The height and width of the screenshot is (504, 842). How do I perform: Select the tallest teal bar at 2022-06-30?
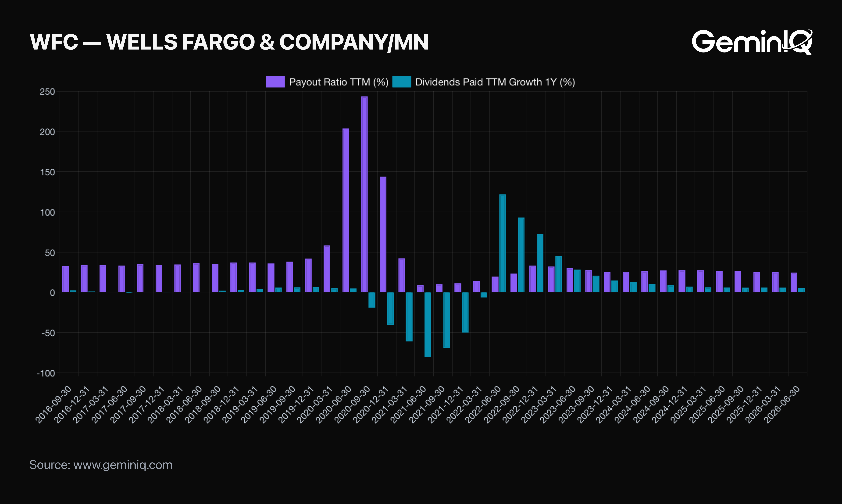click(x=503, y=243)
